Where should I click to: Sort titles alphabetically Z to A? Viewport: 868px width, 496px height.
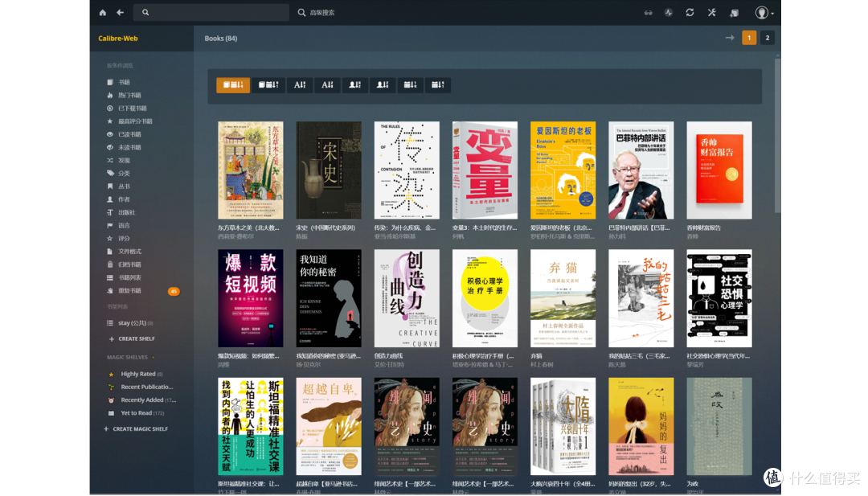point(327,84)
